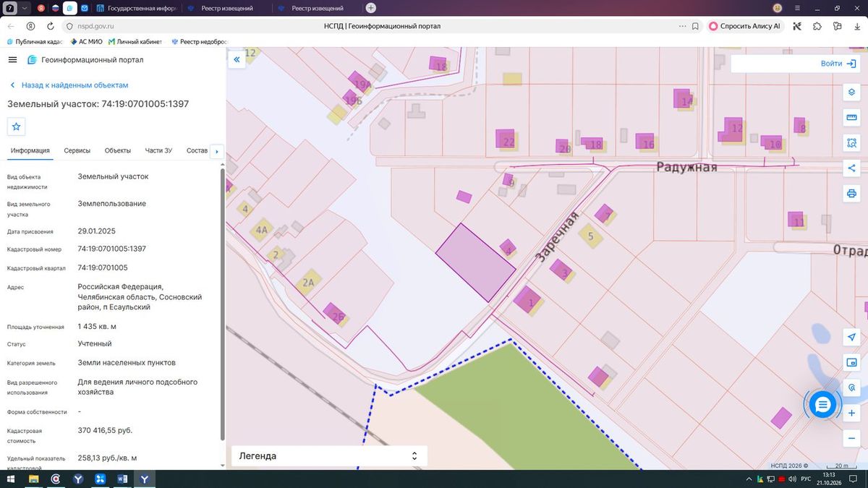
Task: Add land plot to favorites with star
Action: (17, 127)
